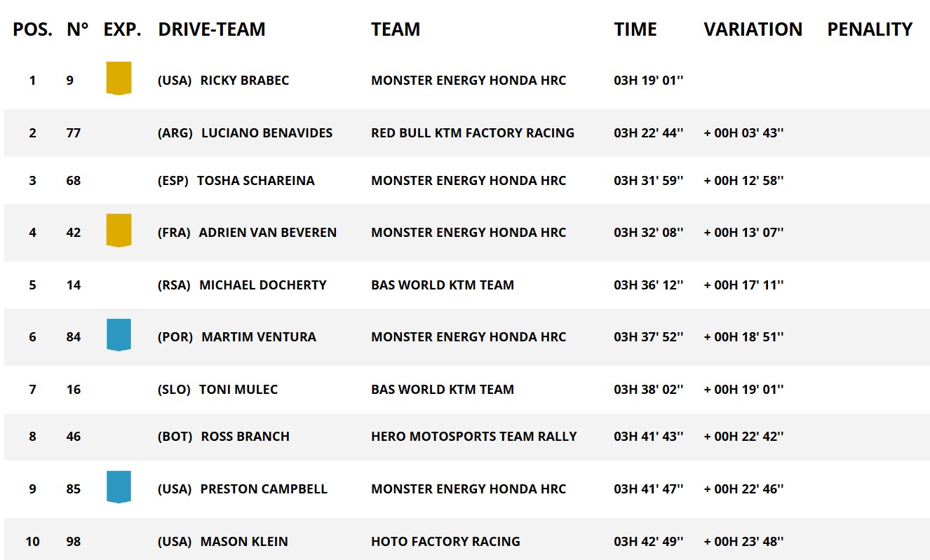The image size is (930, 560).
Task: Click the VARIATION column header
Action: point(753,29)
